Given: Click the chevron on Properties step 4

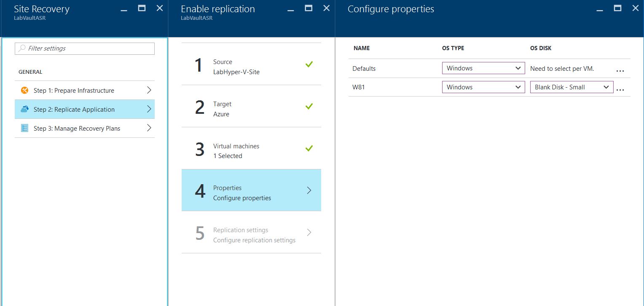Looking at the screenshot, I should tap(309, 190).
